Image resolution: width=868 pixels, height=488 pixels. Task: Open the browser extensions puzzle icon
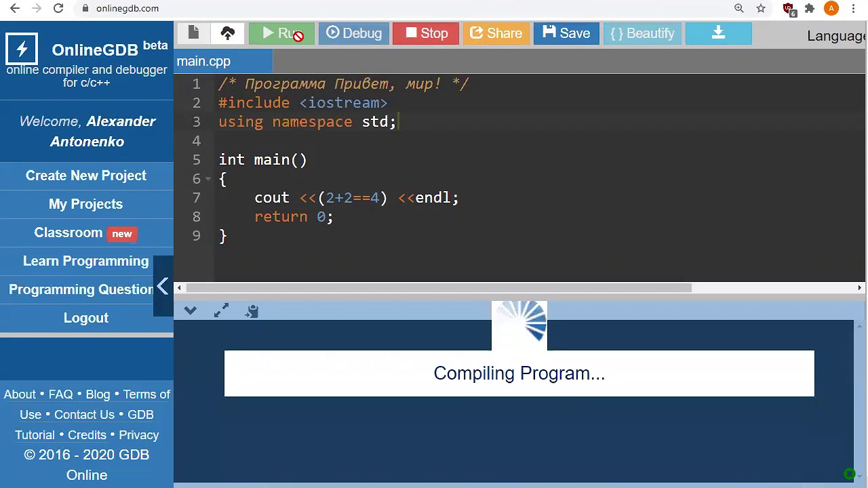[810, 8]
